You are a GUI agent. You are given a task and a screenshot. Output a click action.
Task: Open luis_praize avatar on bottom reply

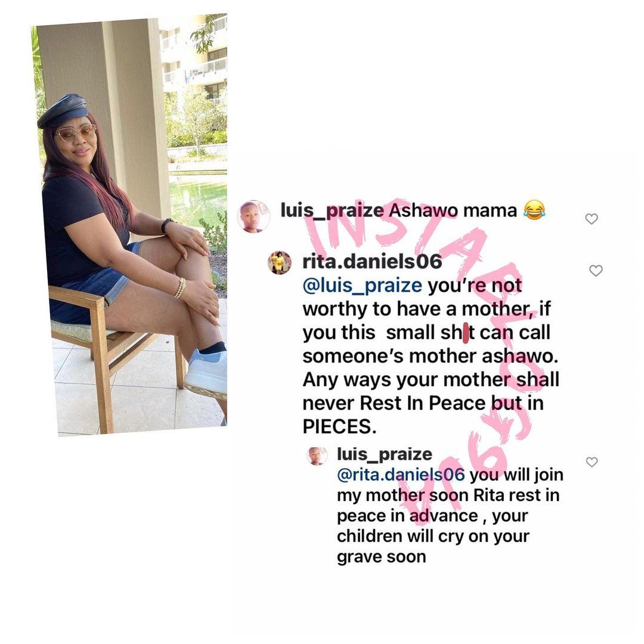pyautogui.click(x=317, y=456)
